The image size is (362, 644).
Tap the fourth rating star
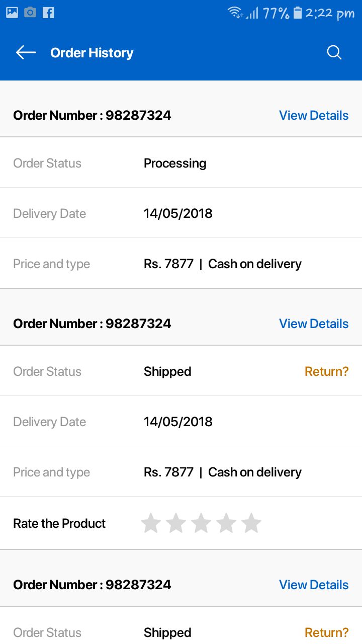tap(226, 523)
